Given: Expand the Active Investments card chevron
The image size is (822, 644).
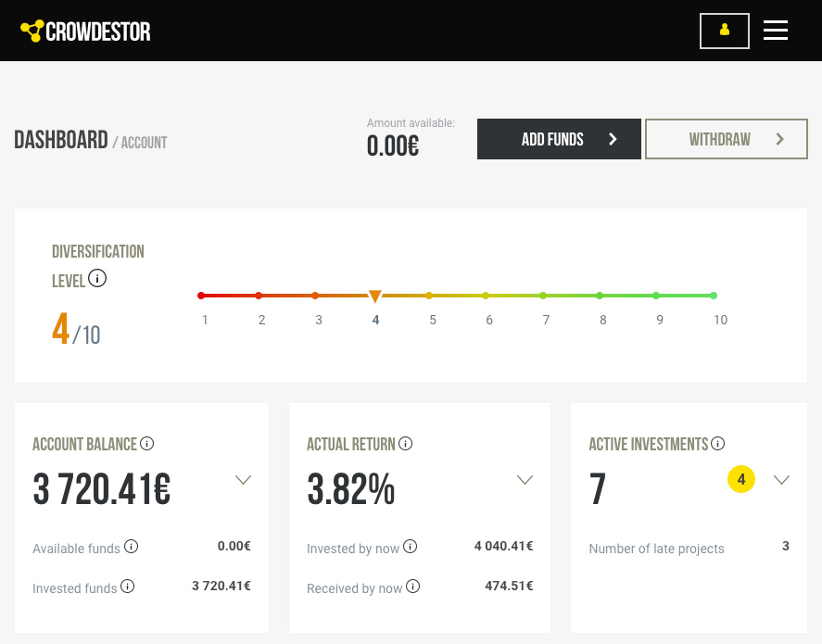Looking at the screenshot, I should click(x=781, y=480).
